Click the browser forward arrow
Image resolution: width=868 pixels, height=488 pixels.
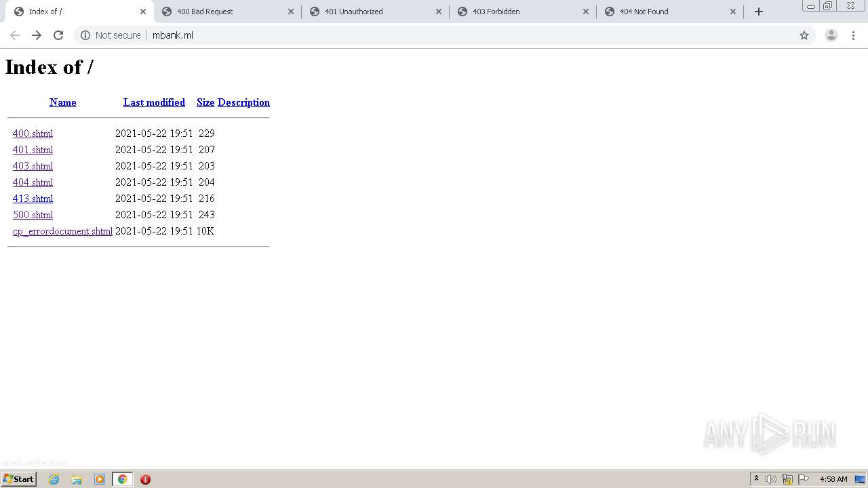(37, 35)
